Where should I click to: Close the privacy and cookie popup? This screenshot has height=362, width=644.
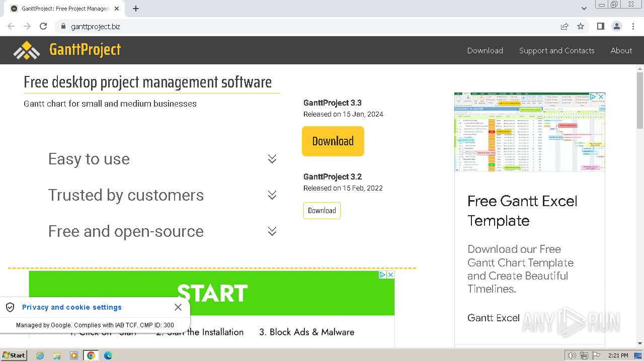178,307
